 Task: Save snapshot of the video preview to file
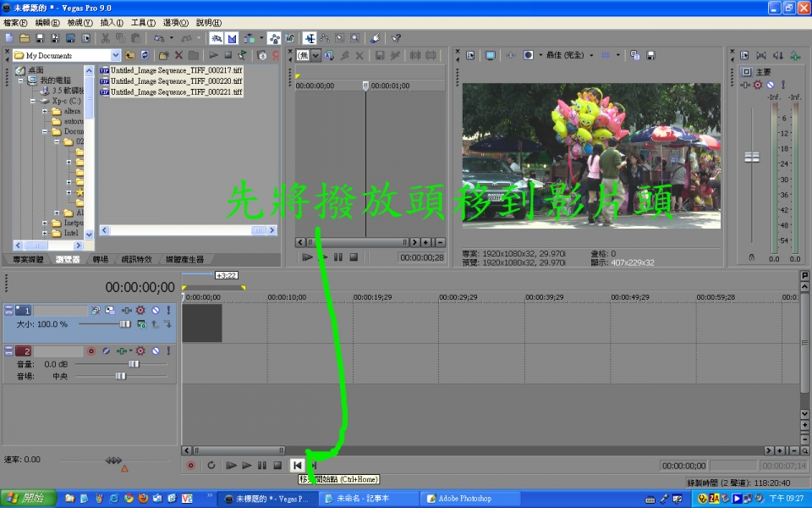point(650,55)
